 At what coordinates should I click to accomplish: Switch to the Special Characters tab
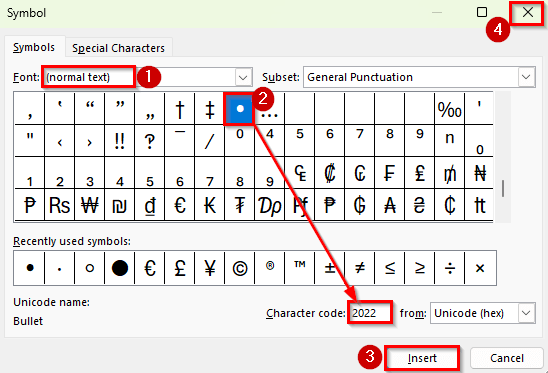coord(118,48)
